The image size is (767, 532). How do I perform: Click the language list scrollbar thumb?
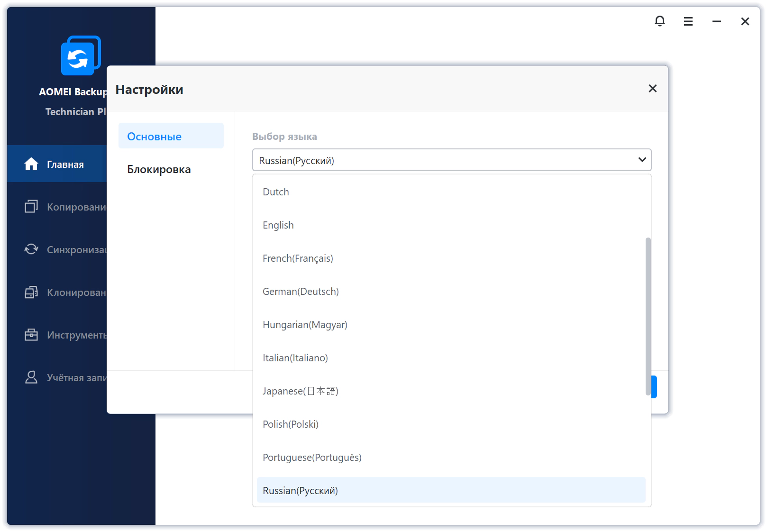click(648, 316)
